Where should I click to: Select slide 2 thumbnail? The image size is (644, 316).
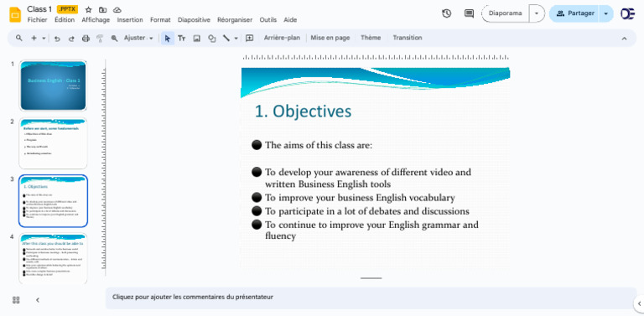tap(53, 143)
